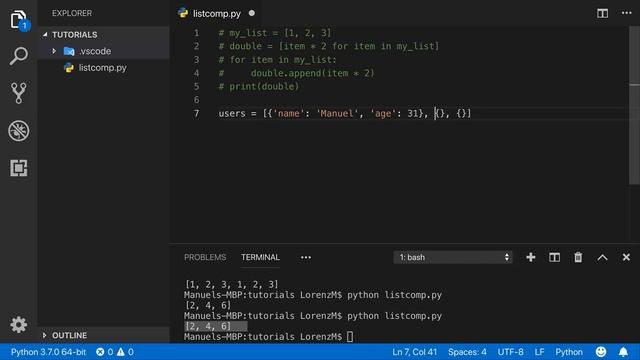Click in terminal at the prompt cursor
Screen dimensions: 640x360
coord(350,337)
